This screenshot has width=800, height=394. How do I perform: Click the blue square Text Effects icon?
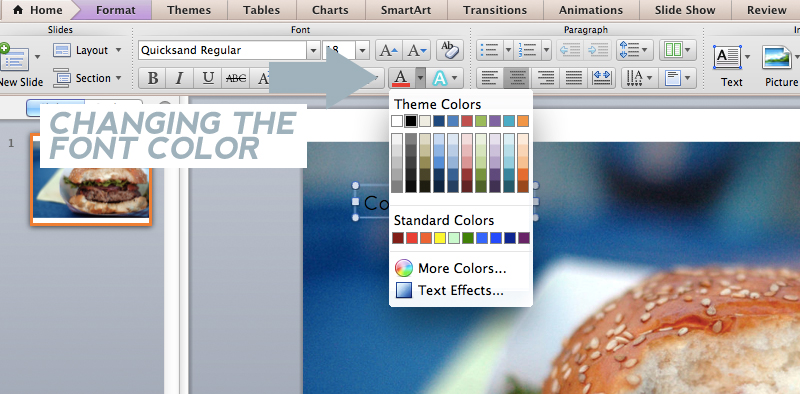point(404,290)
